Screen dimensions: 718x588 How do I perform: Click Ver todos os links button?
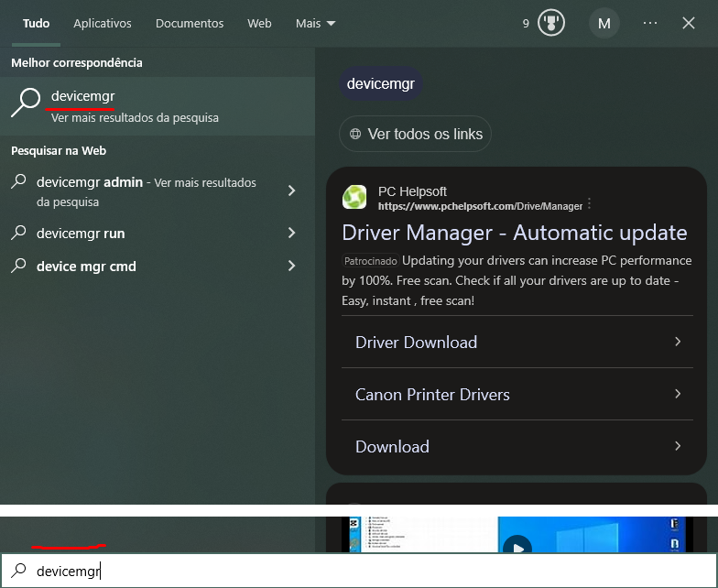point(415,134)
